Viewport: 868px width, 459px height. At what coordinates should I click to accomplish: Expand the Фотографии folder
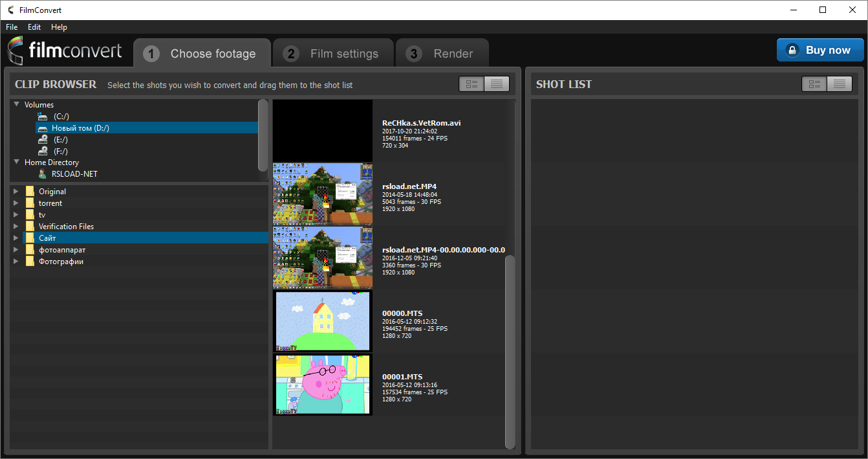[x=16, y=262]
